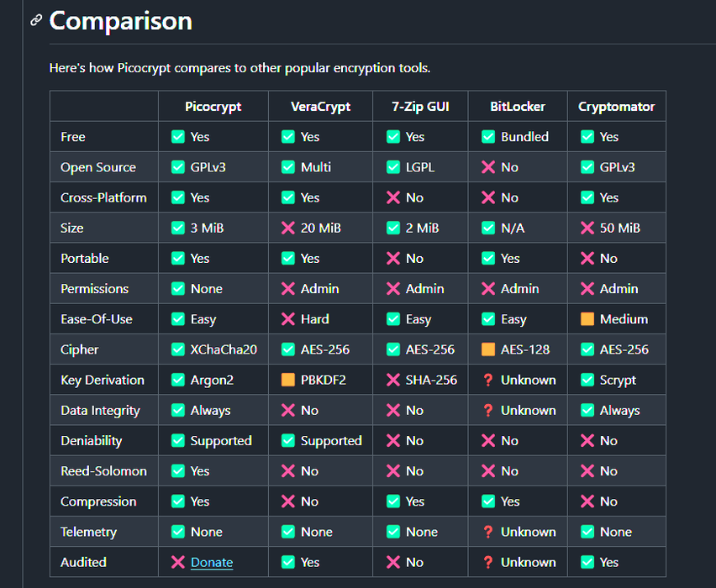The image size is (716, 588).
Task: Select the VeraCrypt column header
Action: click(x=320, y=106)
